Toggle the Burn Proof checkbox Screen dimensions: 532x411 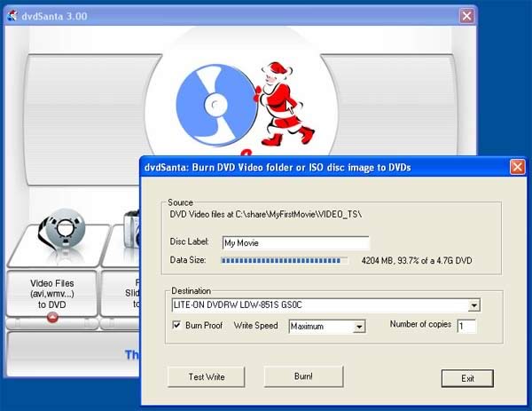176,325
